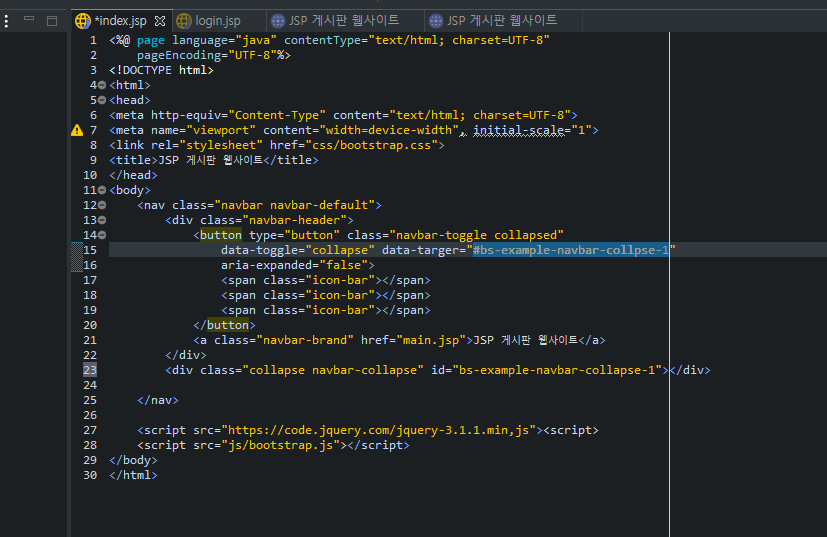The width and height of the screenshot is (827, 537).
Task: Click line number 23 in the gutter
Action: [90, 370]
